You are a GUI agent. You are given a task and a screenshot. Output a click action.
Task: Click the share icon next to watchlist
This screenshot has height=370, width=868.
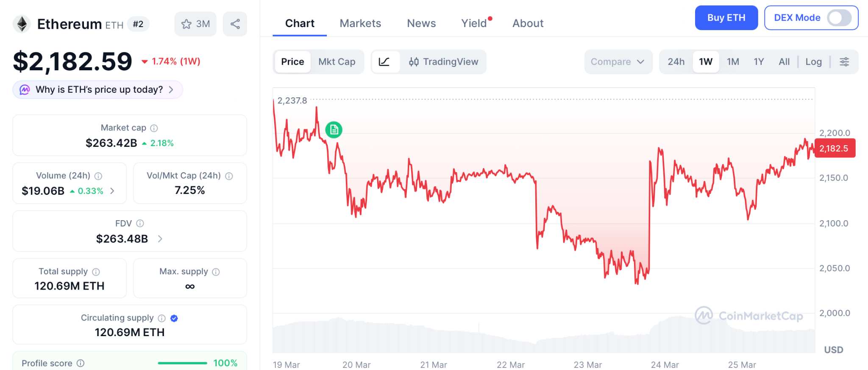[235, 24]
